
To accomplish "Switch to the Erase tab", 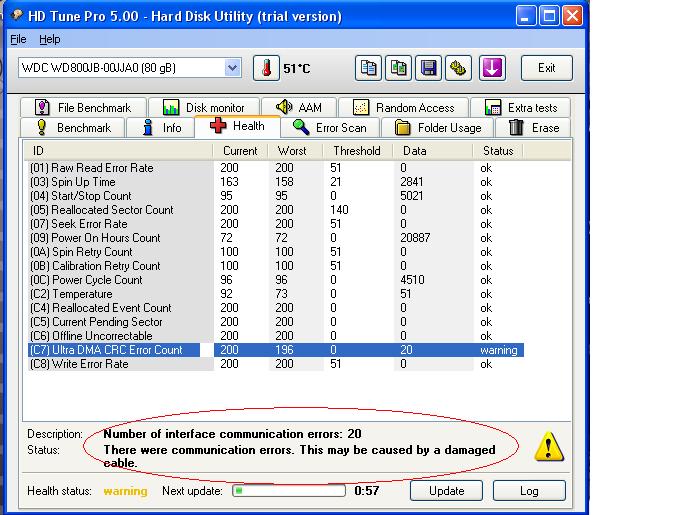I will [533, 128].
